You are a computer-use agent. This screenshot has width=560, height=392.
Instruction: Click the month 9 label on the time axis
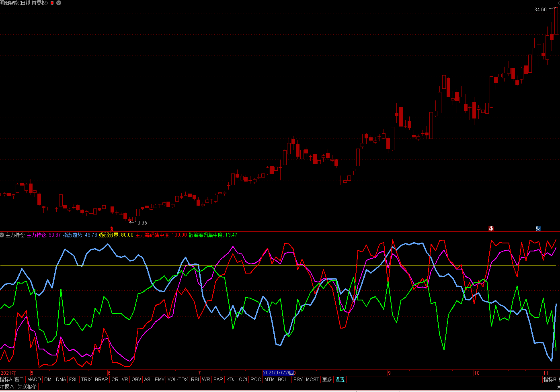pos(389,373)
